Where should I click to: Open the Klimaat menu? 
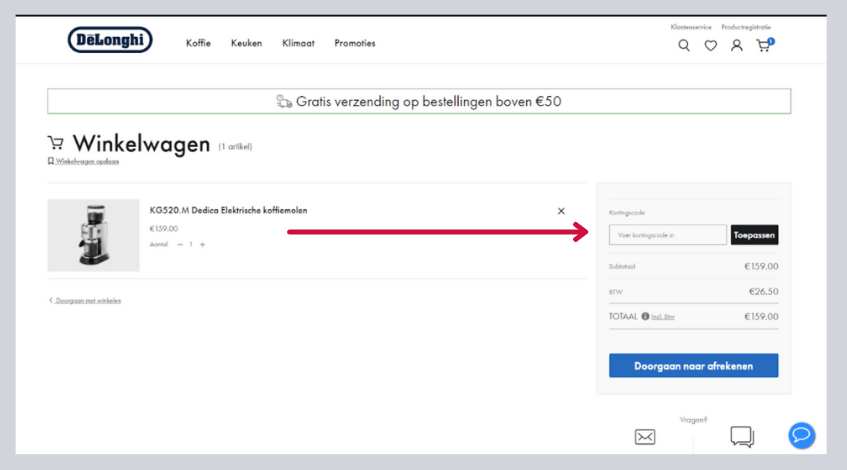298,44
